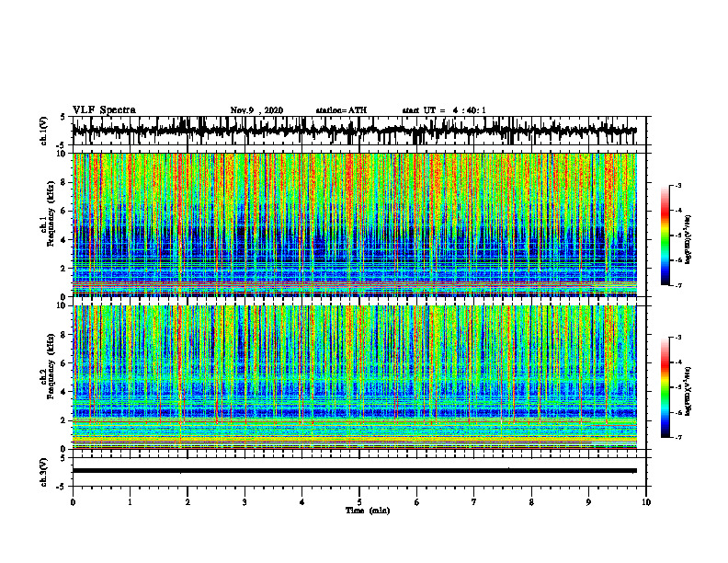Click the "-3" label on ch.1 color bar

678,185
